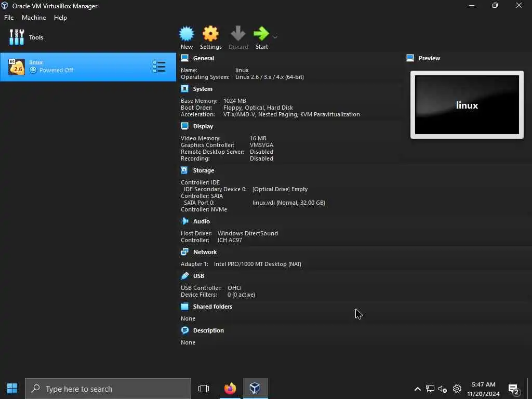Image resolution: width=532 pixels, height=399 pixels.
Task: Click the taskbar search box
Action: (x=108, y=389)
